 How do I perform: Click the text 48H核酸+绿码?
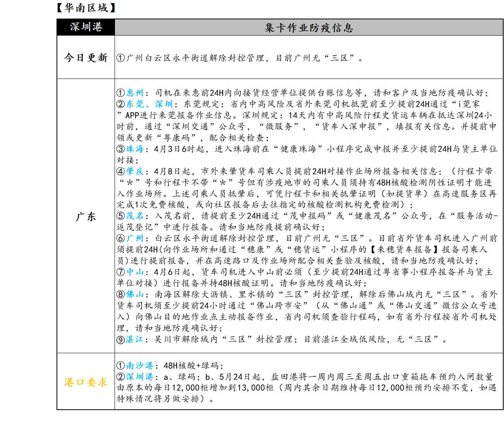click(x=191, y=366)
